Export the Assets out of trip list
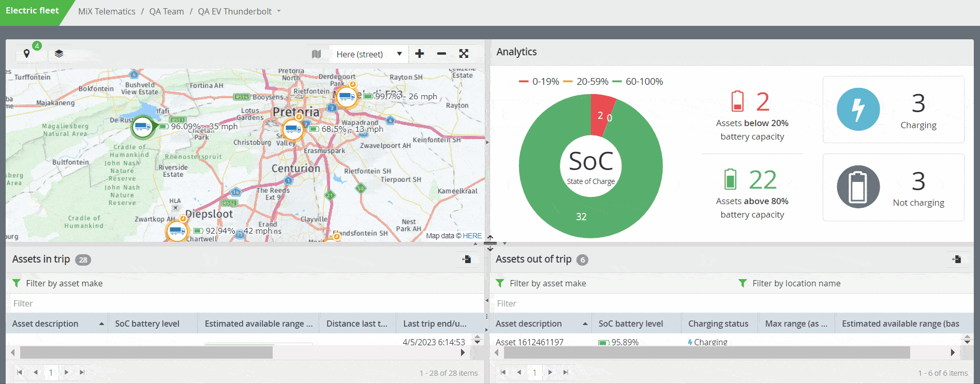Viewport: 980px width, 384px height. [957, 259]
